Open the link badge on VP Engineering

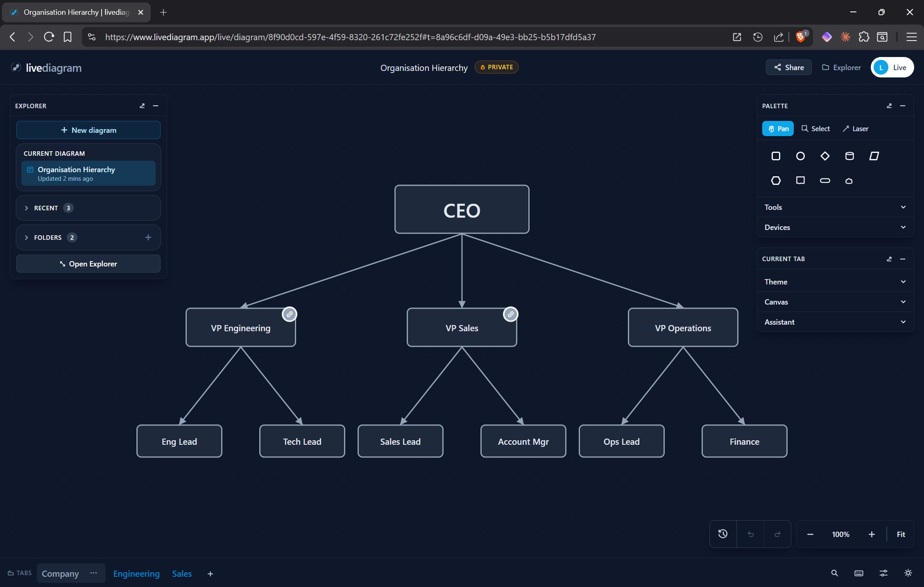(290, 314)
